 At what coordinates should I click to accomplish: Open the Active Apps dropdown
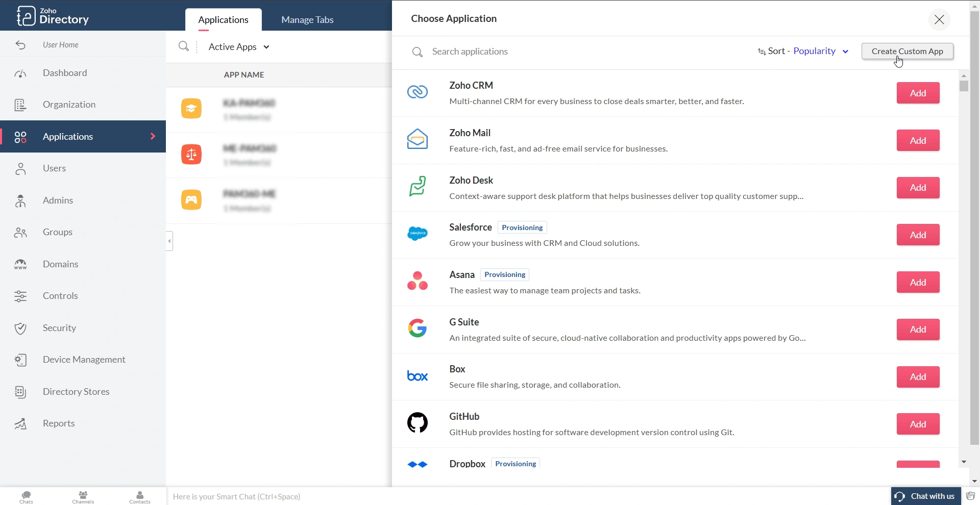tap(238, 46)
